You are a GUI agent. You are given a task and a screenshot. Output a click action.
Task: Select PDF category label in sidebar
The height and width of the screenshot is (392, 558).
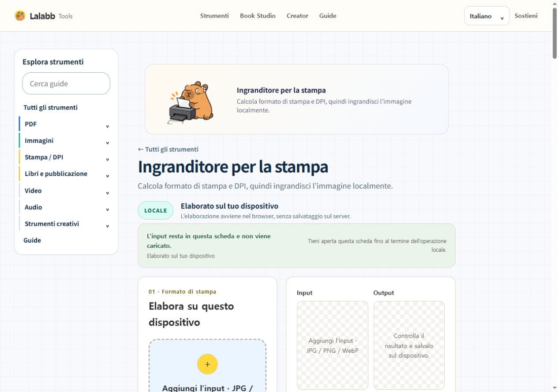31,124
